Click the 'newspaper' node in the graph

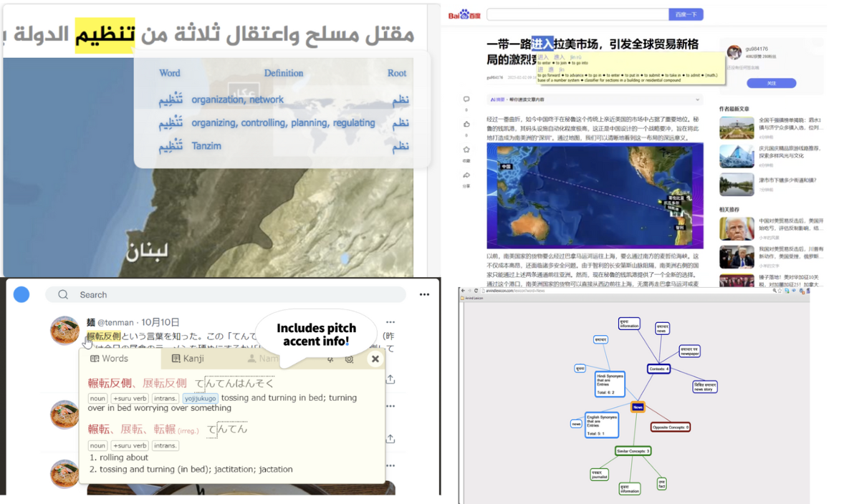pos(689,352)
